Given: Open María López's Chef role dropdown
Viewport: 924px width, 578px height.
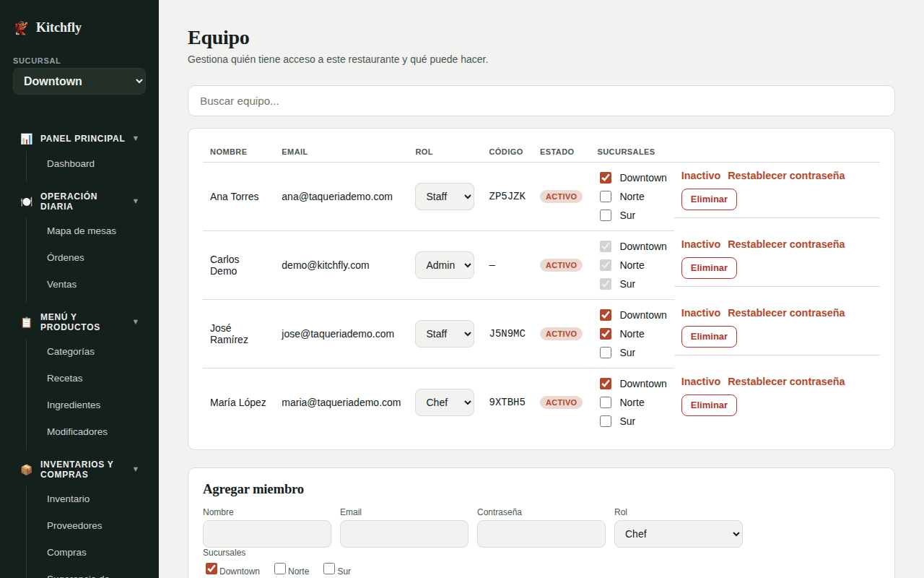Looking at the screenshot, I should coord(445,402).
